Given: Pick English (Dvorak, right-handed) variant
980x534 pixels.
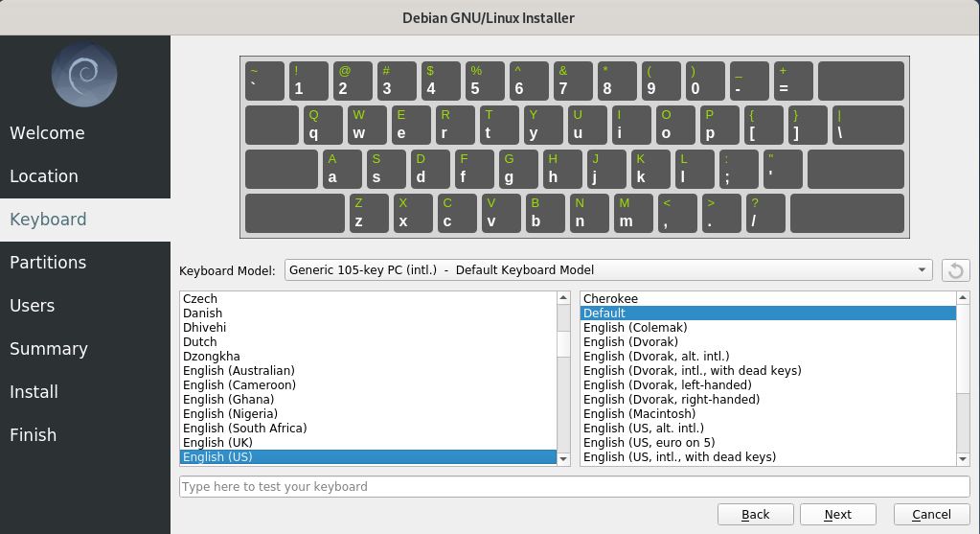Looking at the screenshot, I should click(768, 400).
